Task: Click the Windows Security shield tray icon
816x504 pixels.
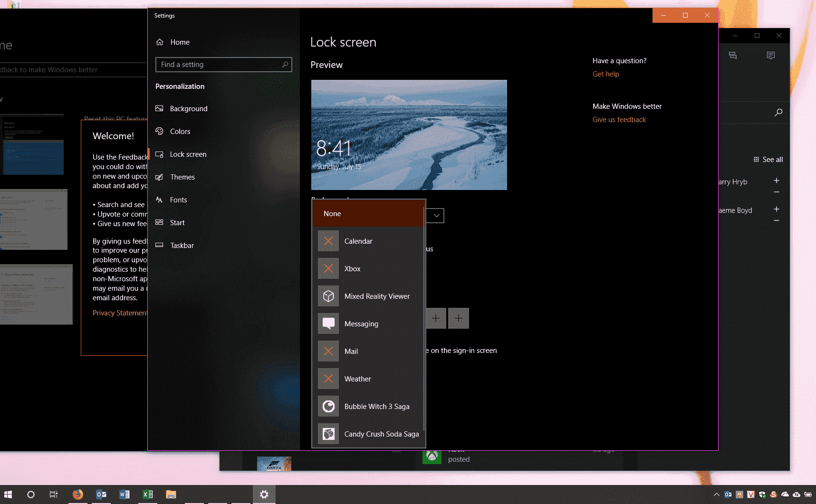Action: tap(762, 494)
